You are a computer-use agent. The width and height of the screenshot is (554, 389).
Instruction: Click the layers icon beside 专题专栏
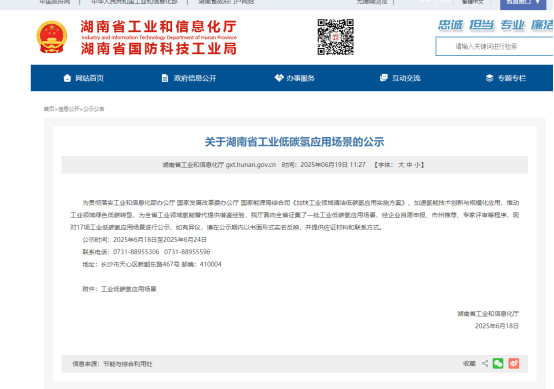489,78
